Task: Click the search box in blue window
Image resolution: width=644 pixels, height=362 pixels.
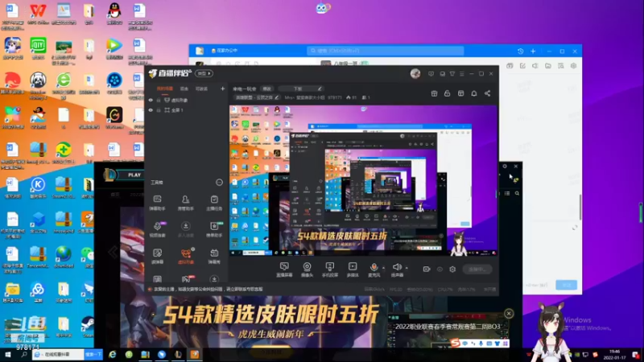Action: (386, 51)
